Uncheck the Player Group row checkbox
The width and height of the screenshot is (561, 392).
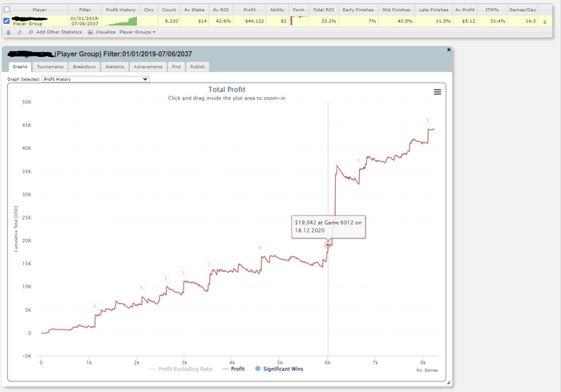[6, 21]
